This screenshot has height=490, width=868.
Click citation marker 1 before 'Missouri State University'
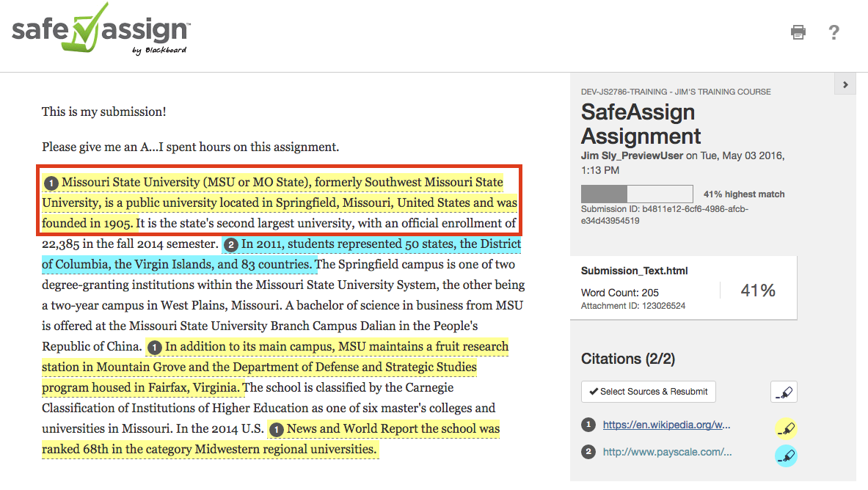coord(51,183)
